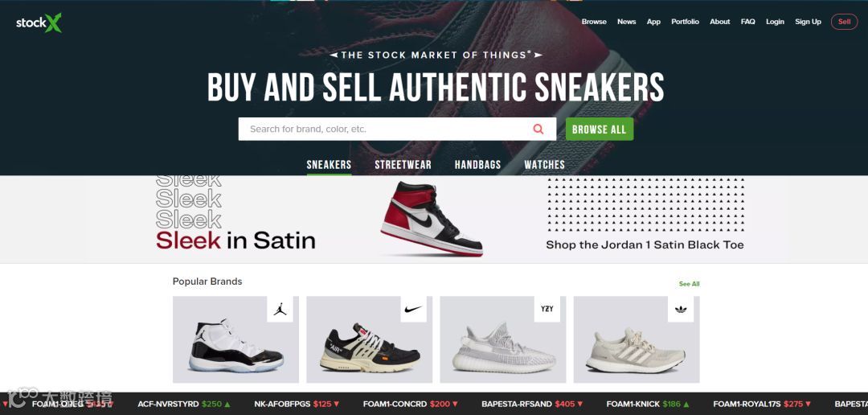Open the Login link
The width and height of the screenshot is (868, 415).
775,22
